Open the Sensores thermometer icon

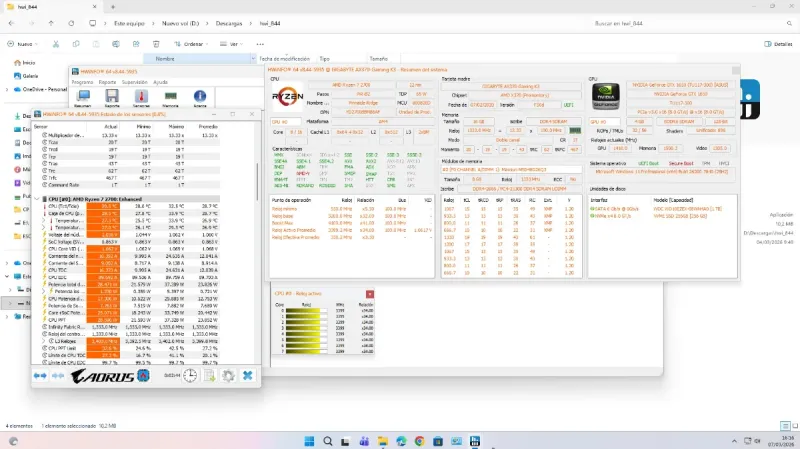pyautogui.click(x=141, y=97)
